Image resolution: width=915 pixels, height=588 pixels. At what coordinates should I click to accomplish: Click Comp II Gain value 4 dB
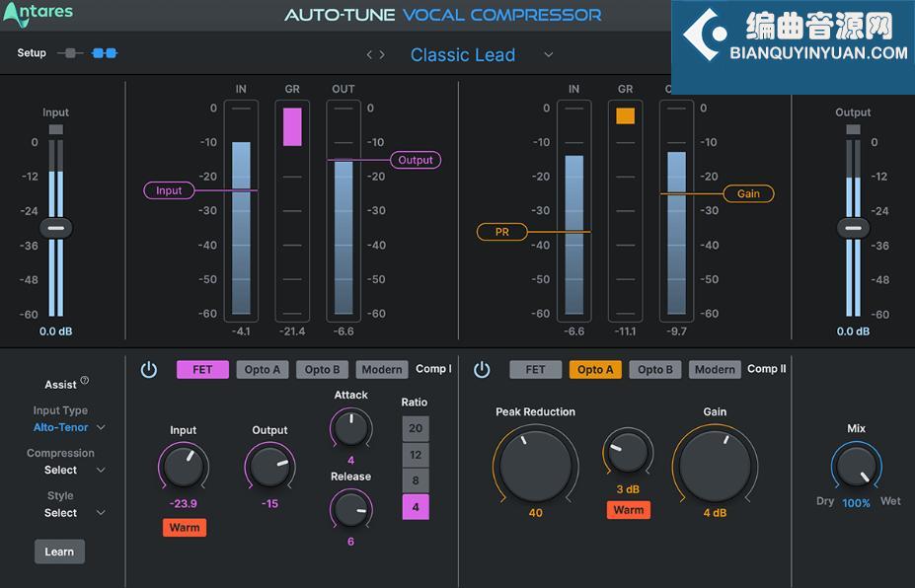[715, 513]
